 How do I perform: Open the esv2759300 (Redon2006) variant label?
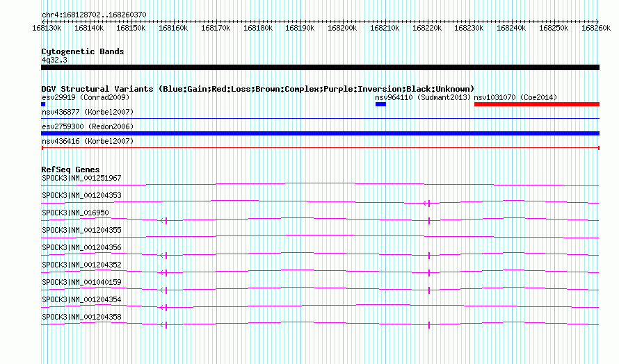[x=88, y=126]
